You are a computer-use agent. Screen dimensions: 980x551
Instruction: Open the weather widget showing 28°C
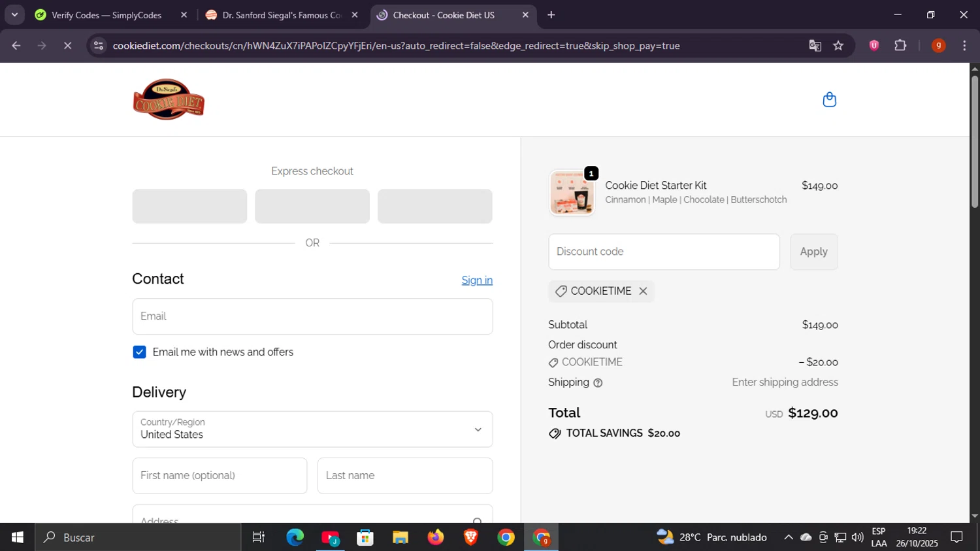(x=712, y=537)
